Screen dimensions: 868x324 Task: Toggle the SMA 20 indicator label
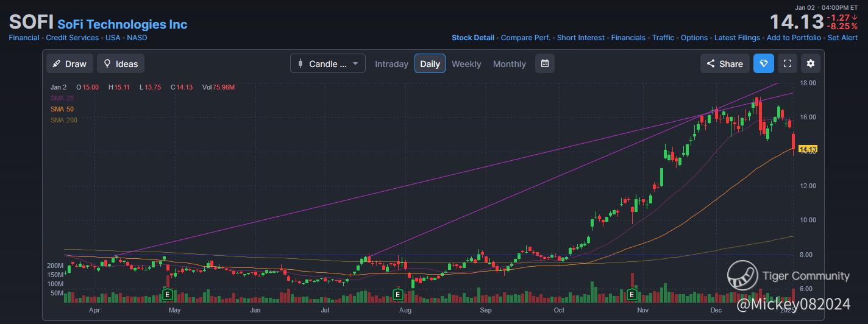(x=62, y=98)
